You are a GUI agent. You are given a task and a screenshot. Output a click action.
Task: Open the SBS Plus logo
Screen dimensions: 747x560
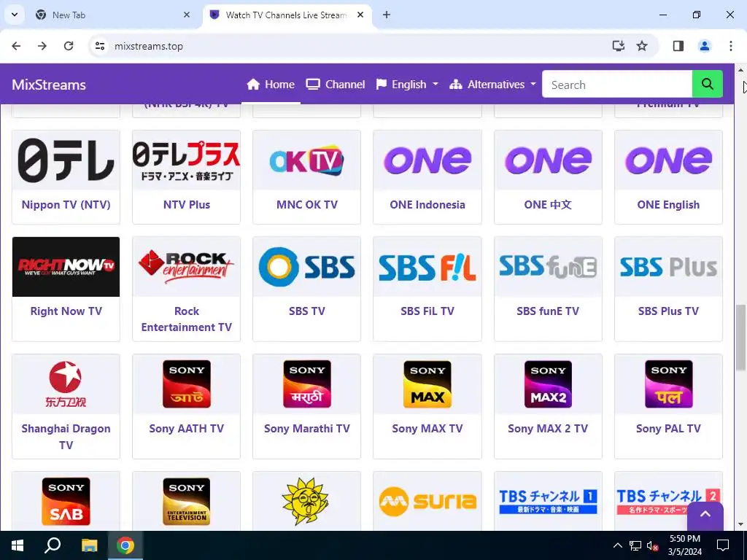click(668, 267)
